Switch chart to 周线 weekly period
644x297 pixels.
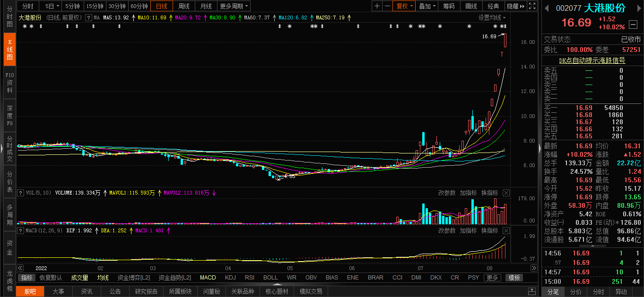click(183, 6)
